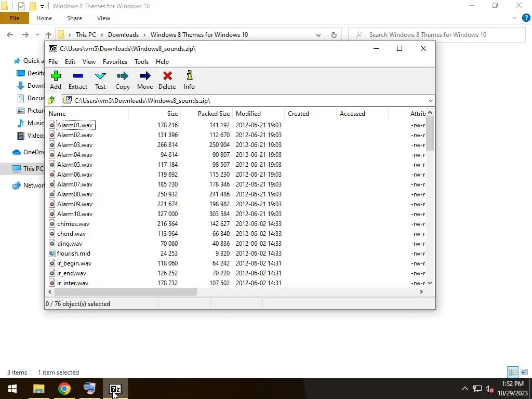Go back in the Explorer window

[x=10, y=35]
